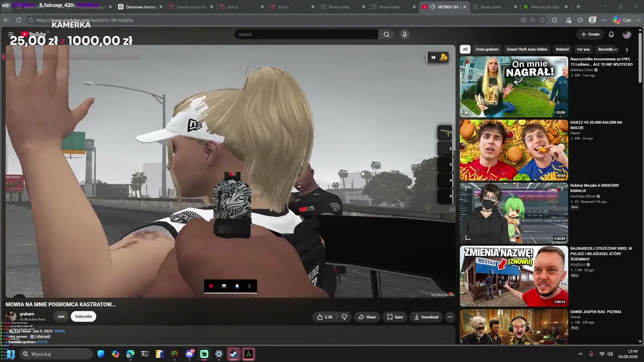Open Windows Security shield in the taskbar
Viewport: 644px width, 362px height.
click(101, 354)
